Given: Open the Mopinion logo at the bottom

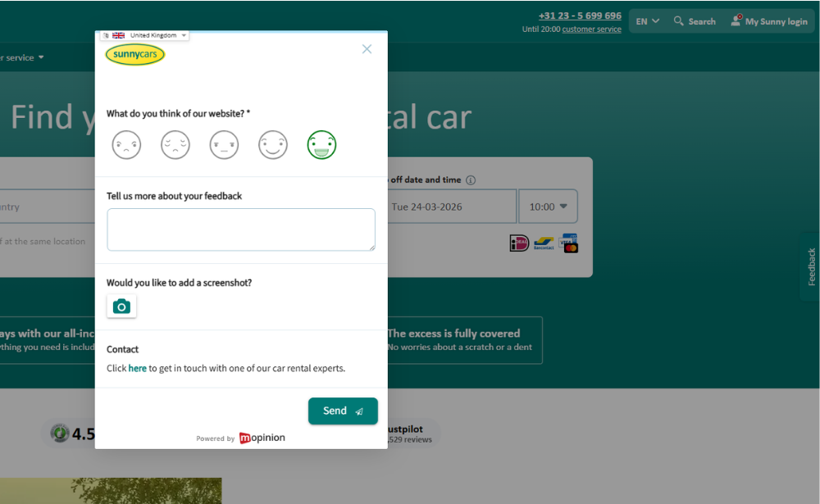Looking at the screenshot, I should pos(262,438).
